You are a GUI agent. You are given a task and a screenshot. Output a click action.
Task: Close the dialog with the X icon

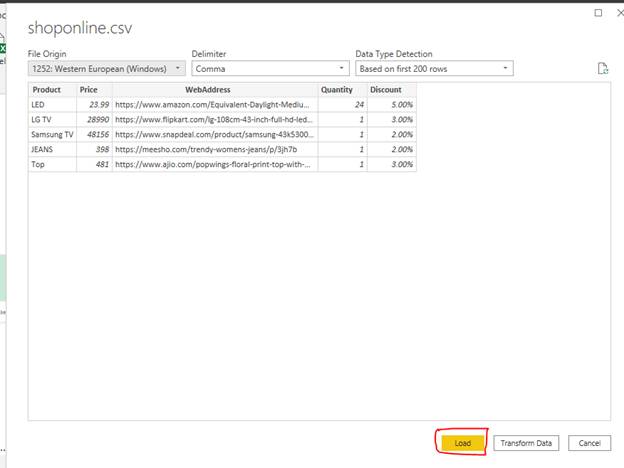coord(620,13)
